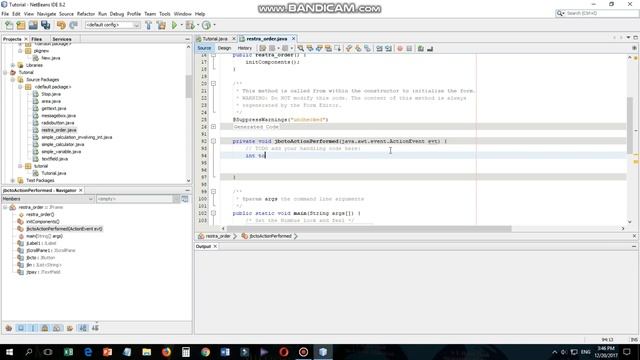
Task: Open the default config dropdown
Action: 112,25
